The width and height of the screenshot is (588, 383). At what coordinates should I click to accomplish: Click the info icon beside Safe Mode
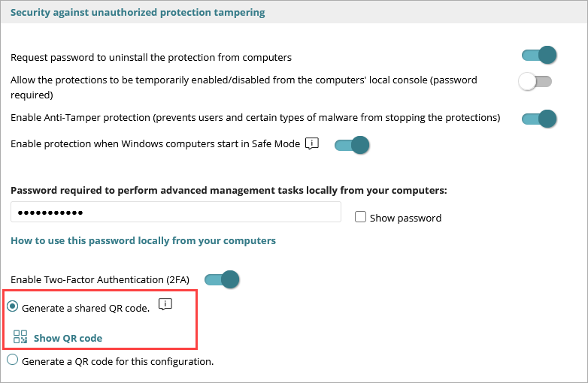click(x=312, y=143)
